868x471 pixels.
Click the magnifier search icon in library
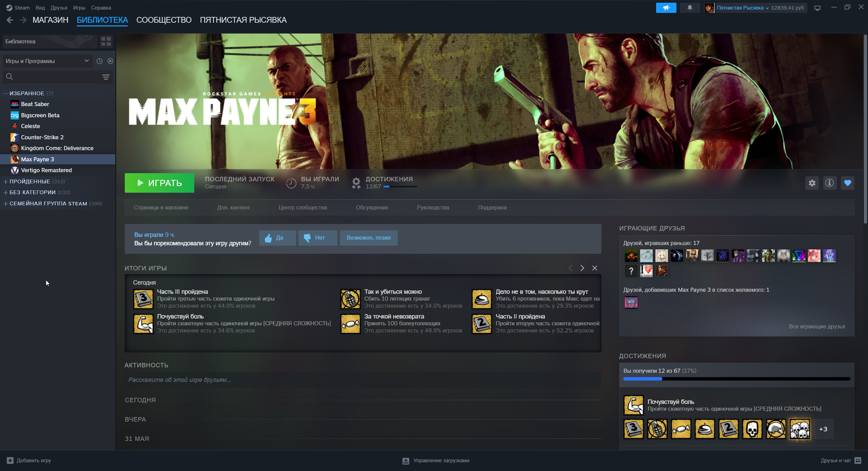(9, 77)
